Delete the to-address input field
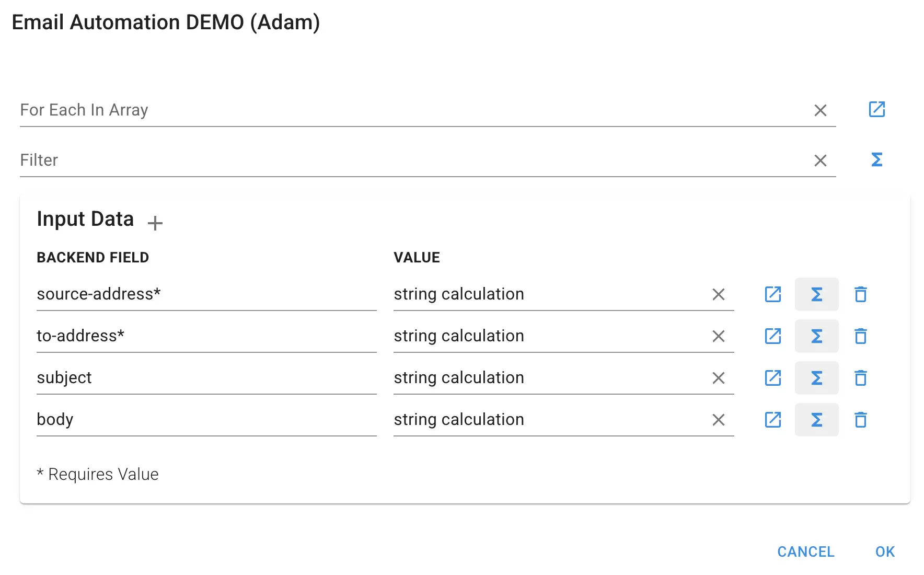924x575 pixels. click(861, 336)
